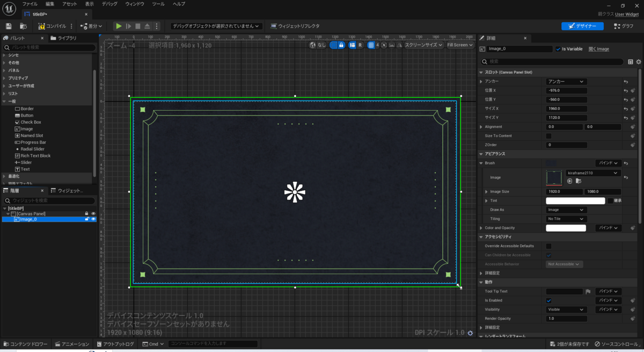This screenshot has height=352, width=644.
Task: Compile the blueprint with コンパイル button
Action: coord(53,26)
